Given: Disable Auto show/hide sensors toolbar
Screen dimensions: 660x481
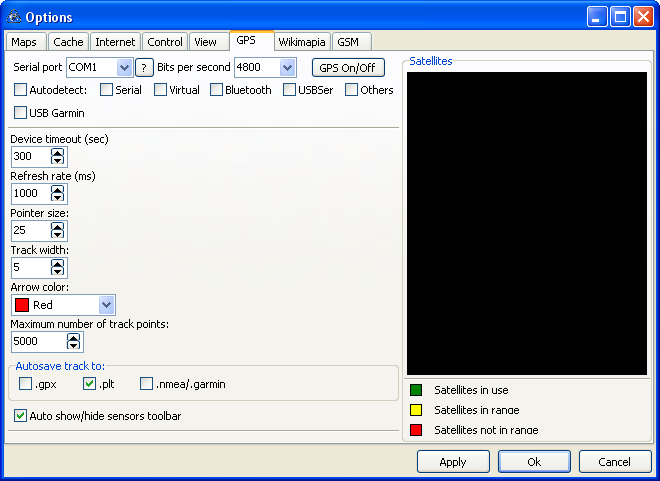Looking at the screenshot, I should 21,415.
